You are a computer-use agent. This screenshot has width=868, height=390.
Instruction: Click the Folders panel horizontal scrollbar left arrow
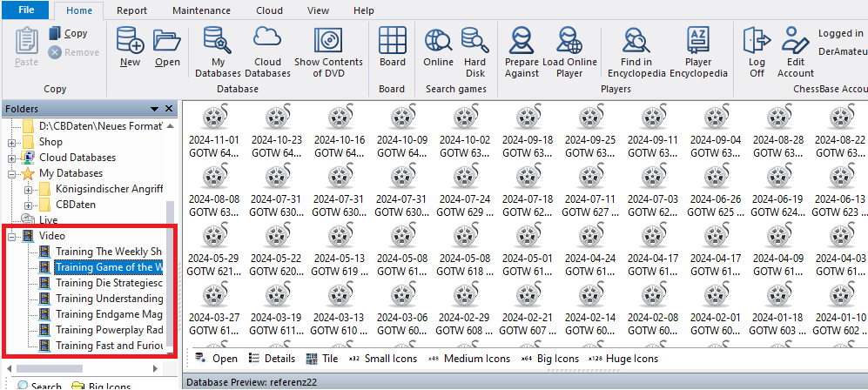9,368
